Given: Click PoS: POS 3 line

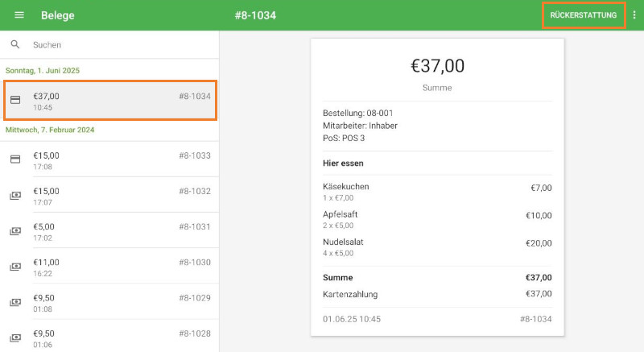Looking at the screenshot, I should point(344,138).
